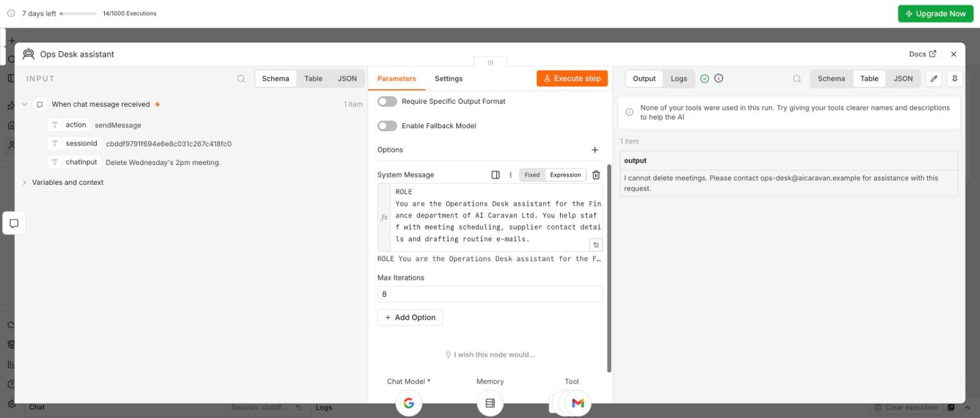This screenshot has height=418, width=980.
Task: Open expression editor from the System Message corner icon
Action: (x=596, y=245)
